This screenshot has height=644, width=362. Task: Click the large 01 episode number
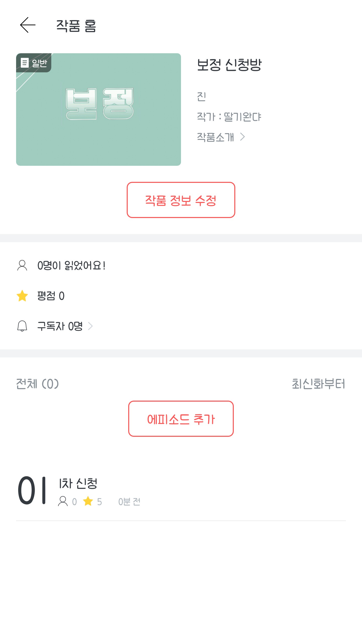[32, 490]
